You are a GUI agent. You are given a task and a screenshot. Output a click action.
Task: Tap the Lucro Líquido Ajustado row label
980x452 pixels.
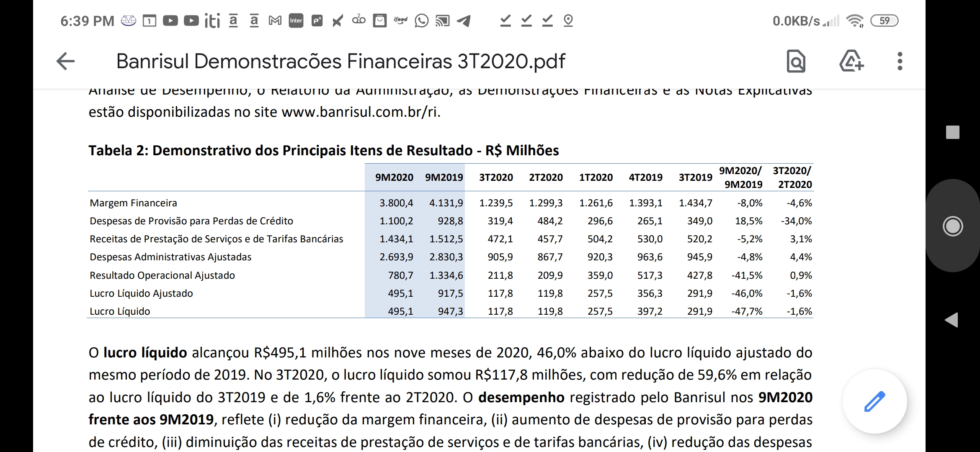click(141, 293)
